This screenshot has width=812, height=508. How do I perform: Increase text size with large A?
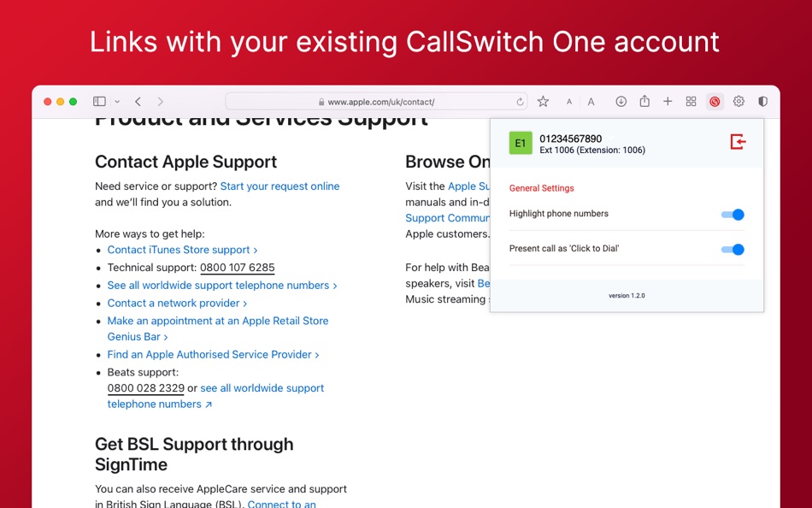pyautogui.click(x=591, y=102)
